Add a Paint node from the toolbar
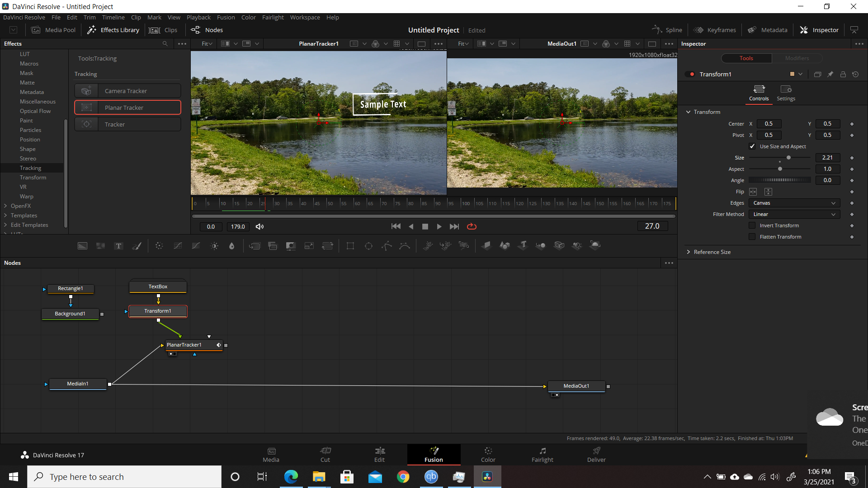Screen dimensions: 868x488 [x=137, y=246]
